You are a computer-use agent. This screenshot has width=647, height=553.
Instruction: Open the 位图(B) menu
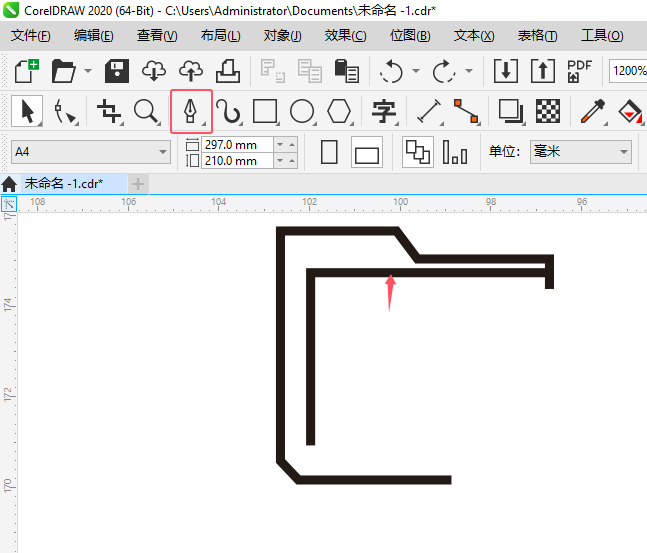click(410, 36)
